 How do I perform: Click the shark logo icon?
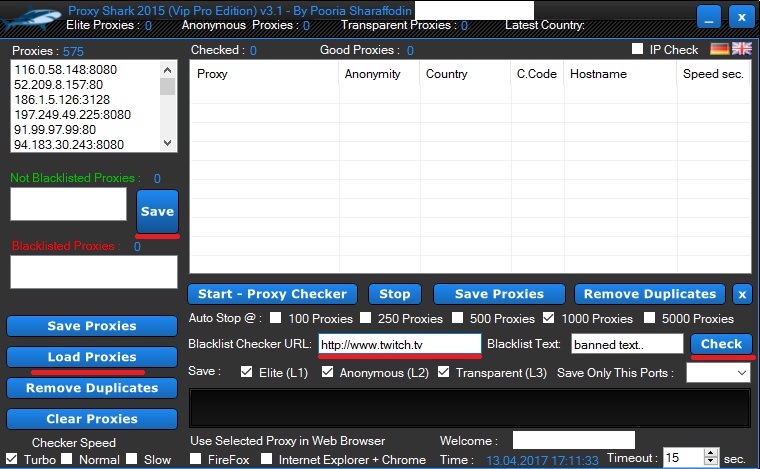pyautogui.click(x=31, y=17)
